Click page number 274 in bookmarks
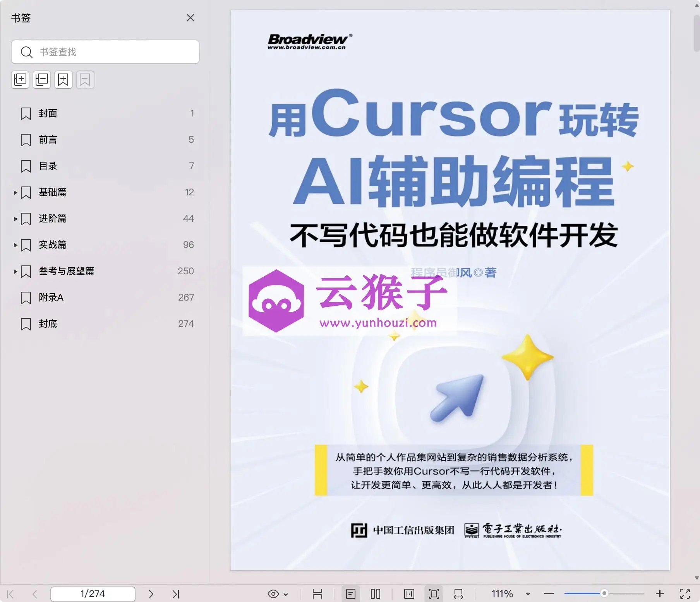The height and width of the screenshot is (602, 700). (x=186, y=324)
